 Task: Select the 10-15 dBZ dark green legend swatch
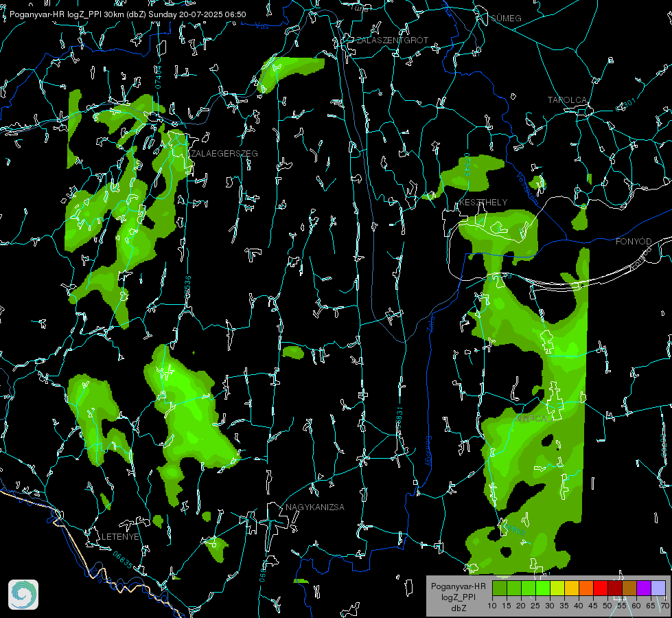pyautogui.click(x=500, y=588)
